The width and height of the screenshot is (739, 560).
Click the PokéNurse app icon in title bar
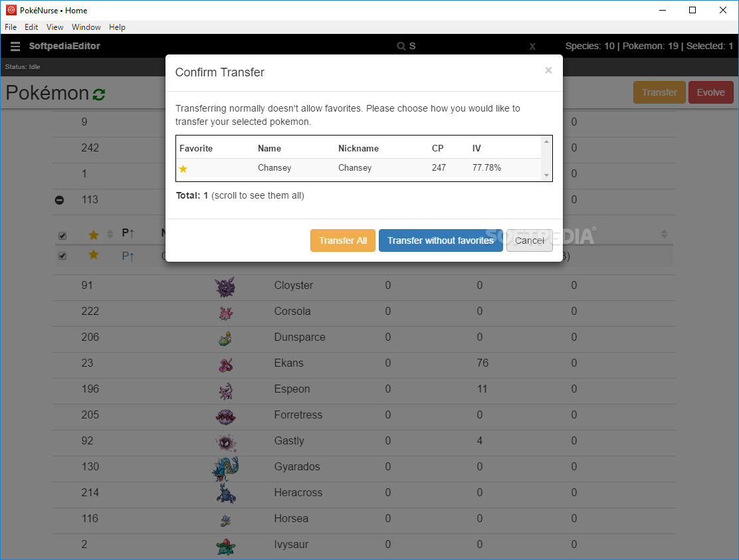pos(11,10)
